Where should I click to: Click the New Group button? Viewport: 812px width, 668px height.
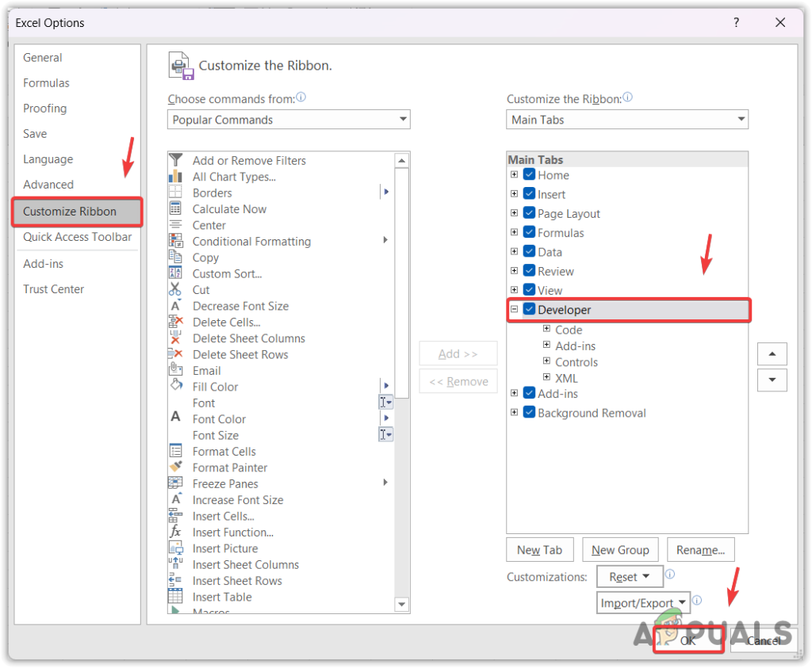[620, 549]
